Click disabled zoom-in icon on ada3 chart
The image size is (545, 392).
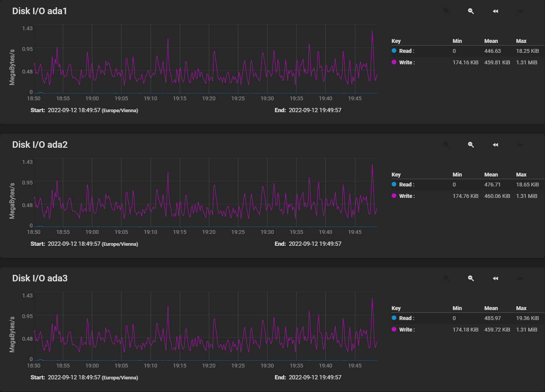click(447, 278)
